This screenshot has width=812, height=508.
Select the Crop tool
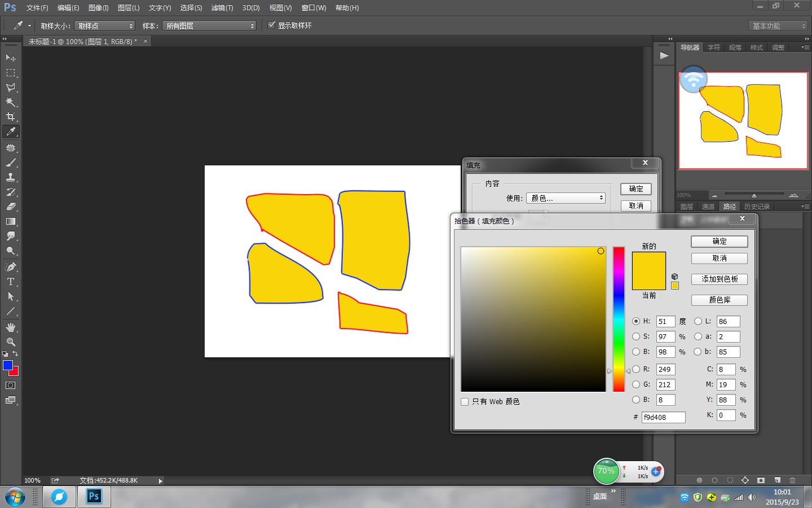point(11,117)
